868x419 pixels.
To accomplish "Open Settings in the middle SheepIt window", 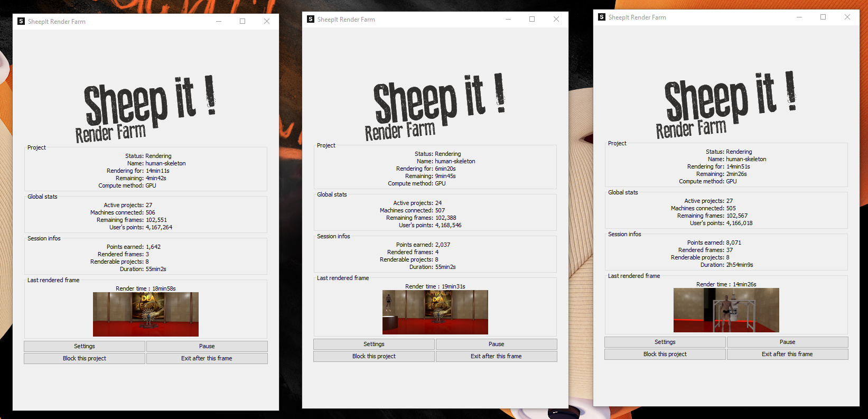I will (x=374, y=344).
